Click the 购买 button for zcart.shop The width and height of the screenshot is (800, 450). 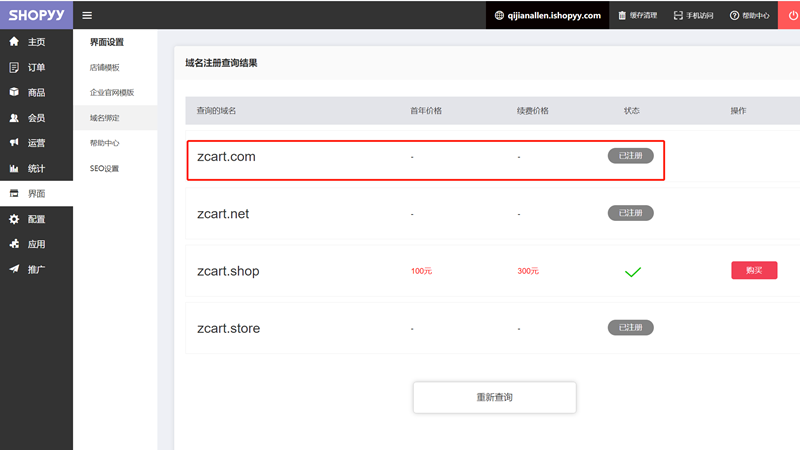coord(754,270)
